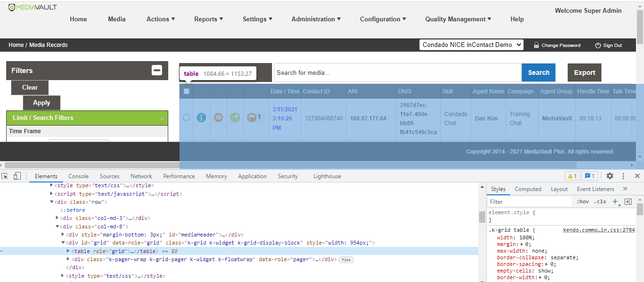Close the DevTools panel
The height and width of the screenshot is (282, 644).
637,176
